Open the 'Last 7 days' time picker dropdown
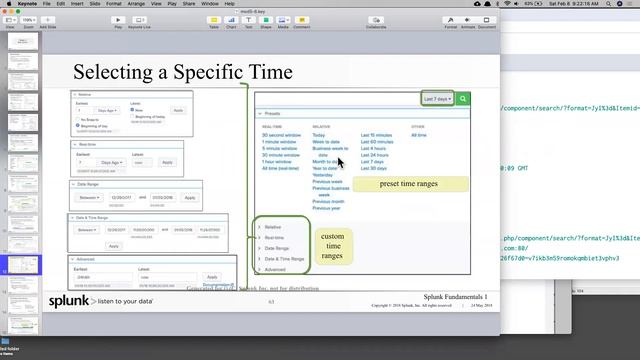Viewport: 640px width, 360px height. [x=438, y=99]
